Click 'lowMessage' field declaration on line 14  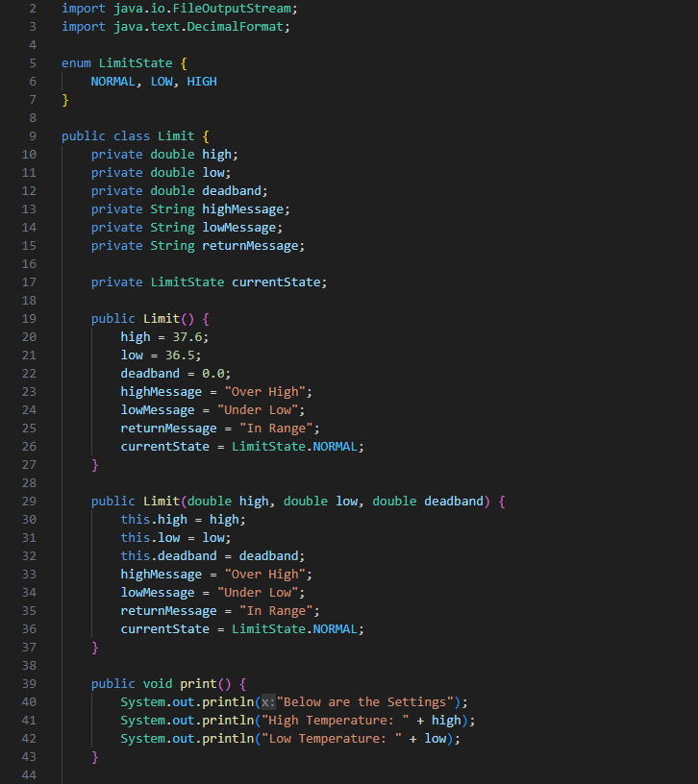click(239, 228)
